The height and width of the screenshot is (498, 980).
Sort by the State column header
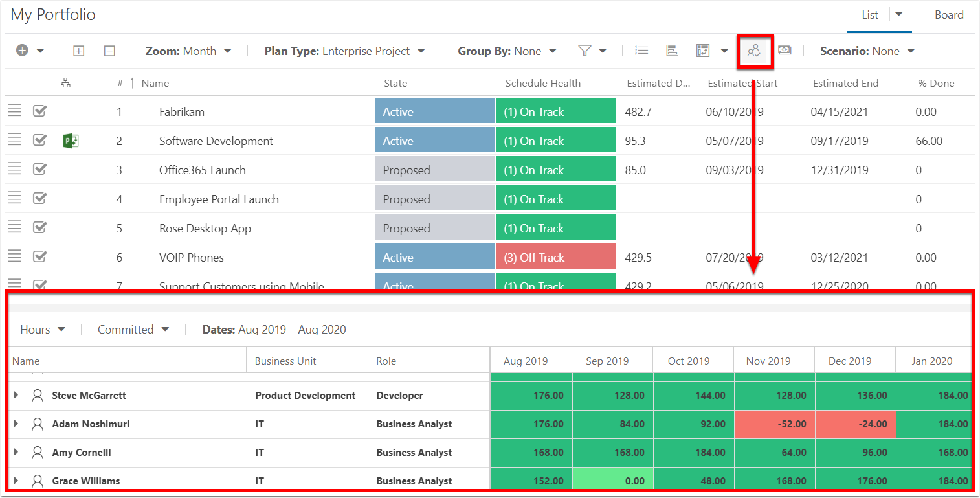[x=395, y=83]
